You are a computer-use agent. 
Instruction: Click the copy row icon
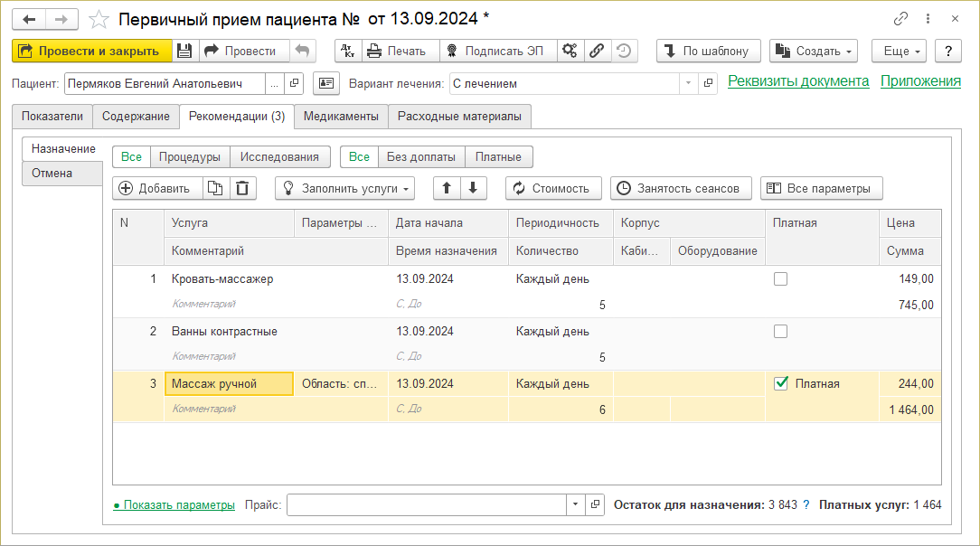[x=214, y=188]
